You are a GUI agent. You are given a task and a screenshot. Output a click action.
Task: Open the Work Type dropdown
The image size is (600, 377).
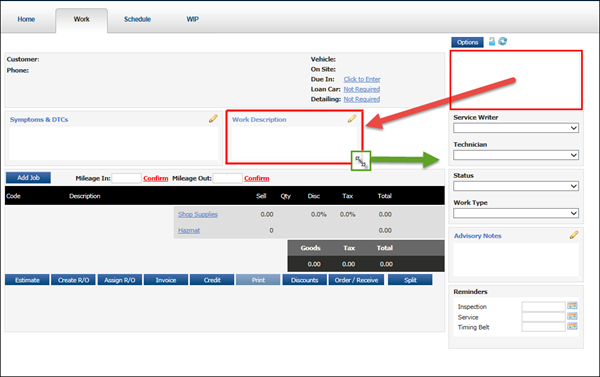[516, 213]
